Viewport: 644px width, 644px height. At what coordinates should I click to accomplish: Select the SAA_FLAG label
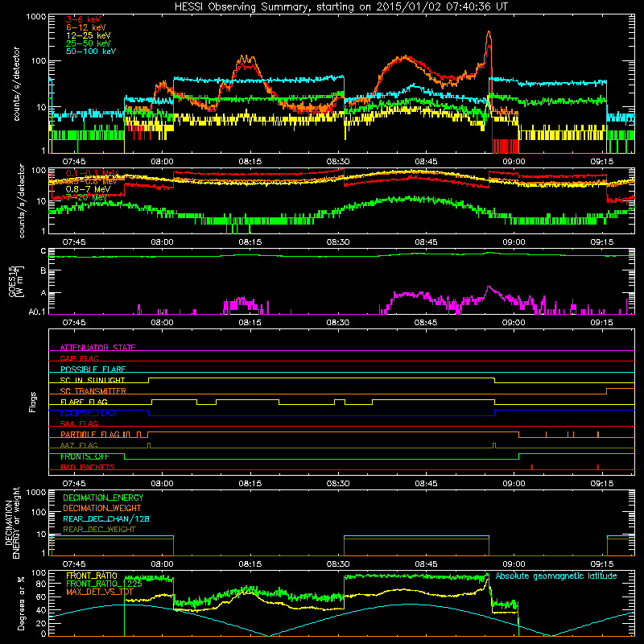coord(79,423)
